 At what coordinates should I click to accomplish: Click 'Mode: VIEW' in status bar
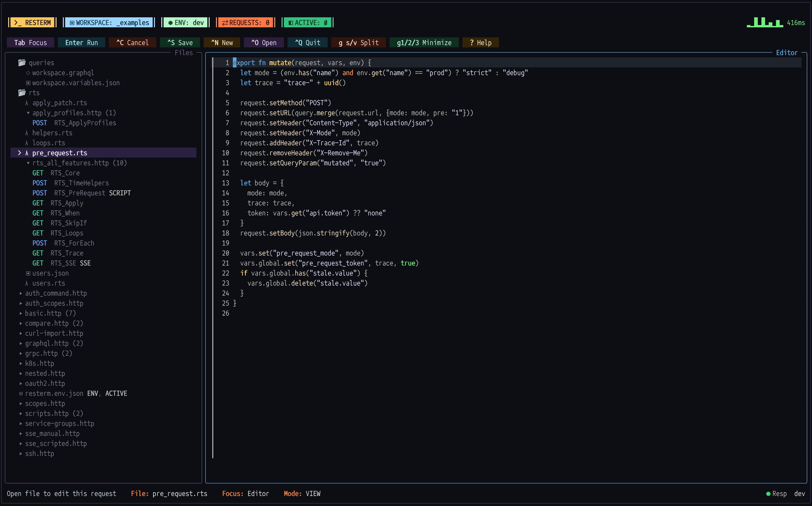(302, 494)
